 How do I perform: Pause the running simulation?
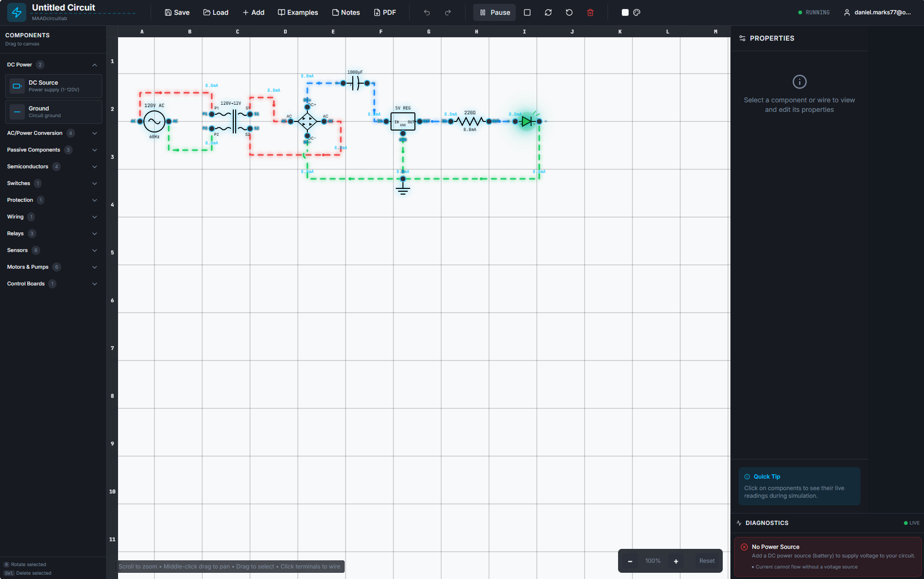494,12
